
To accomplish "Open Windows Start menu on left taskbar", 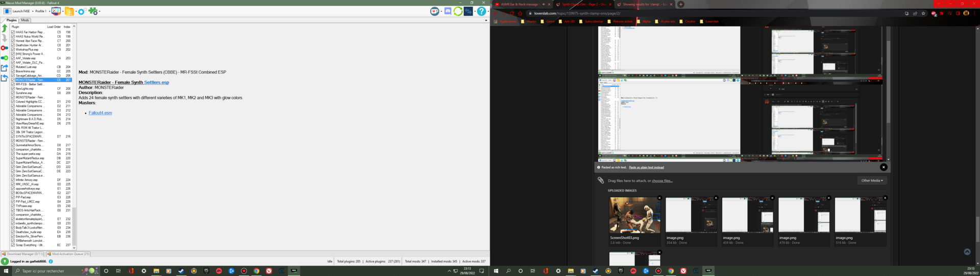I will 6,271.
